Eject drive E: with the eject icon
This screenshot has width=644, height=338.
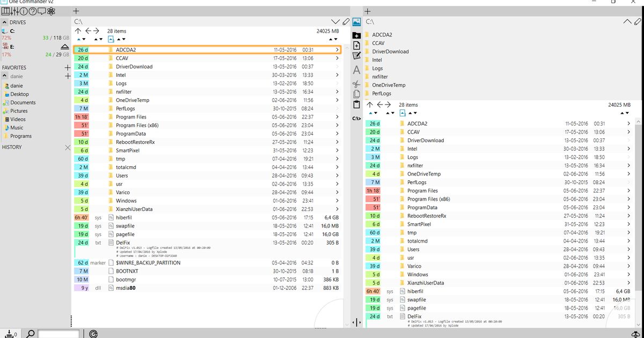[65, 47]
